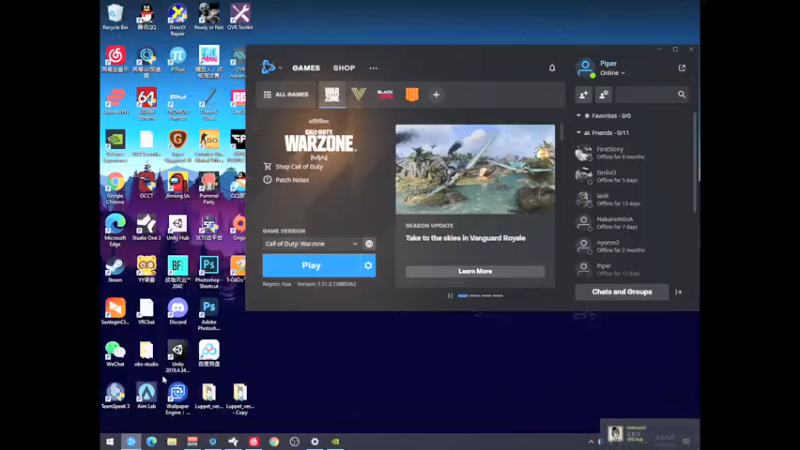The height and width of the screenshot is (450, 800).
Task: Collapse the social panel arrow icon
Action: point(679,292)
